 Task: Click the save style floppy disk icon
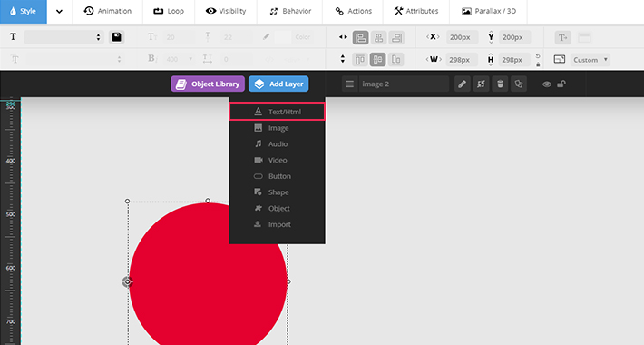(117, 37)
